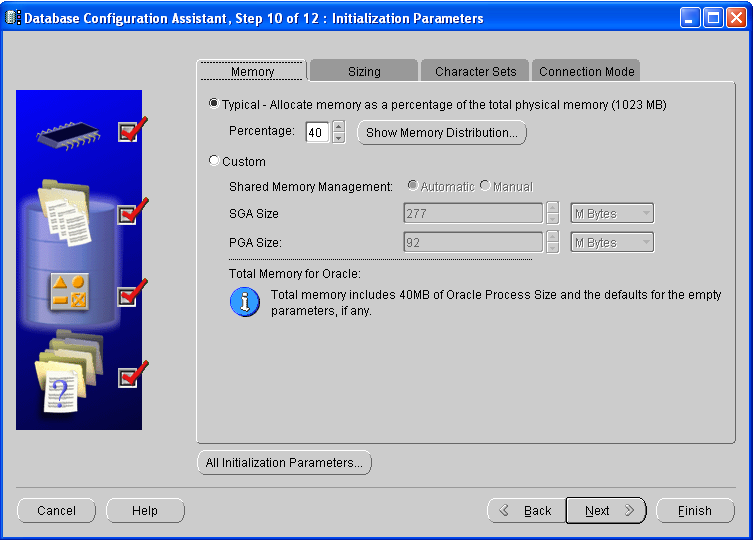Click the Percentage input field
754x540 pixels.
[317, 132]
